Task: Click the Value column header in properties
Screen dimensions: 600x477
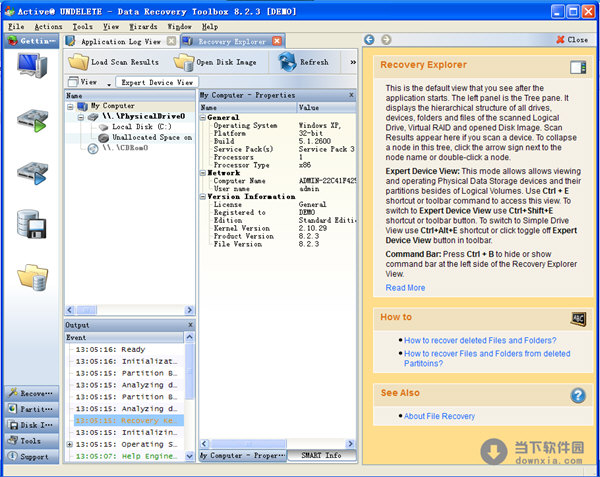Action: 326,107
